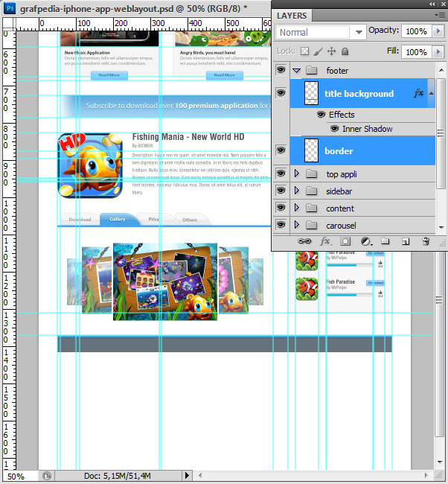The image size is (448, 484).
Task: Click the sidebar folder icon
Action: 312,191
